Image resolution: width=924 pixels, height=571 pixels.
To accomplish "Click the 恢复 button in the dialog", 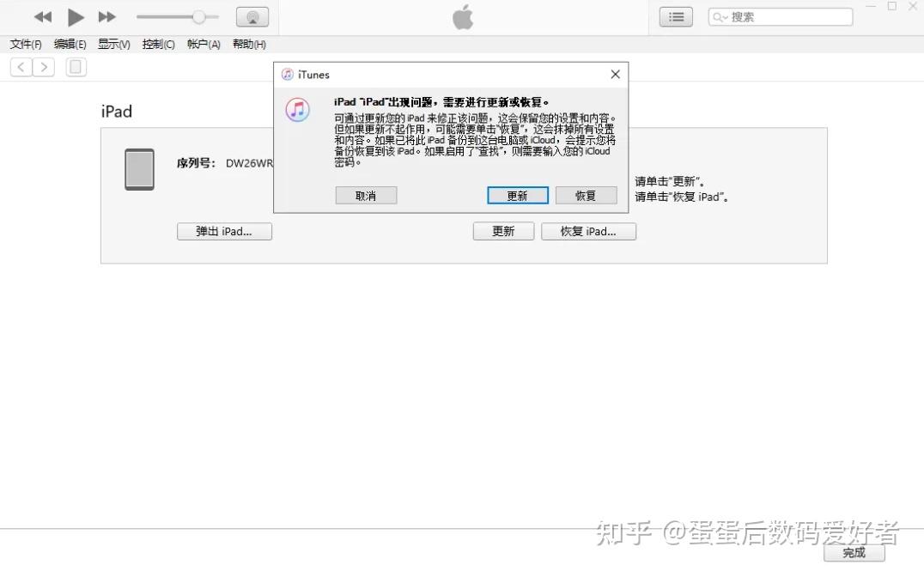I will [587, 195].
